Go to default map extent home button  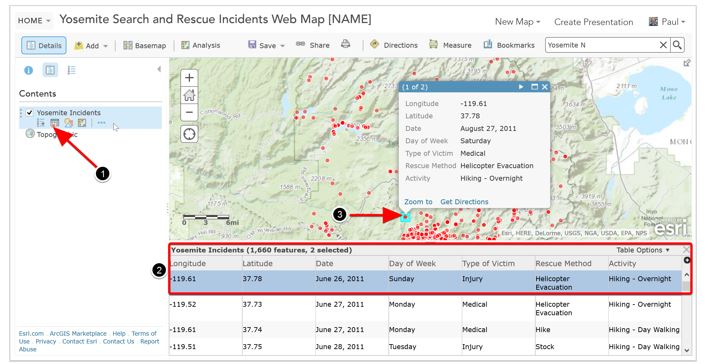coord(189,95)
